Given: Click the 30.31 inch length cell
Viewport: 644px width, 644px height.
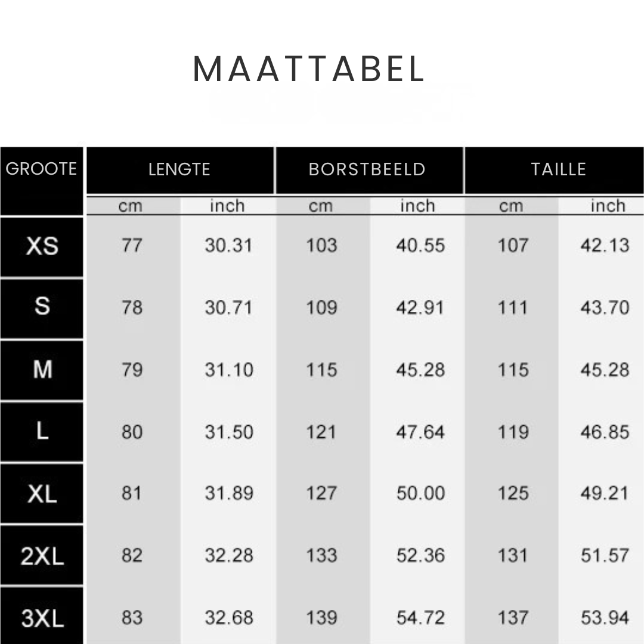Looking at the screenshot, I should pyautogui.click(x=228, y=245).
